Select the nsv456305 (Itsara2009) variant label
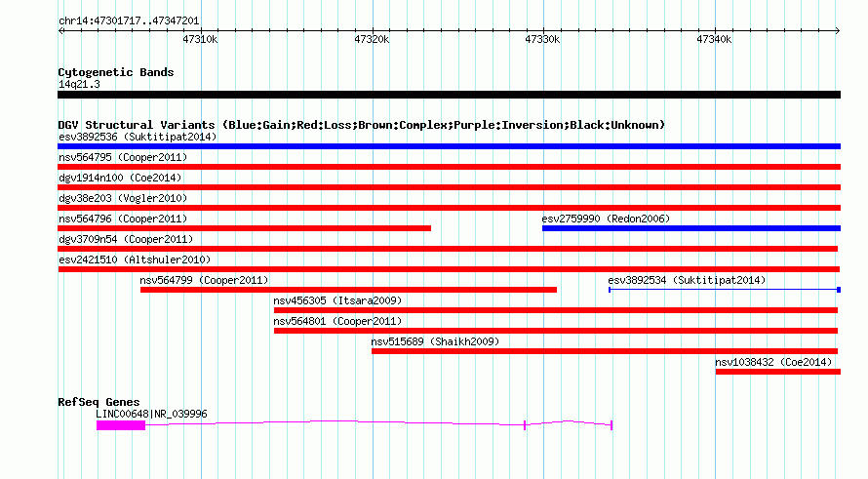The width and height of the screenshot is (868, 479). tap(337, 300)
